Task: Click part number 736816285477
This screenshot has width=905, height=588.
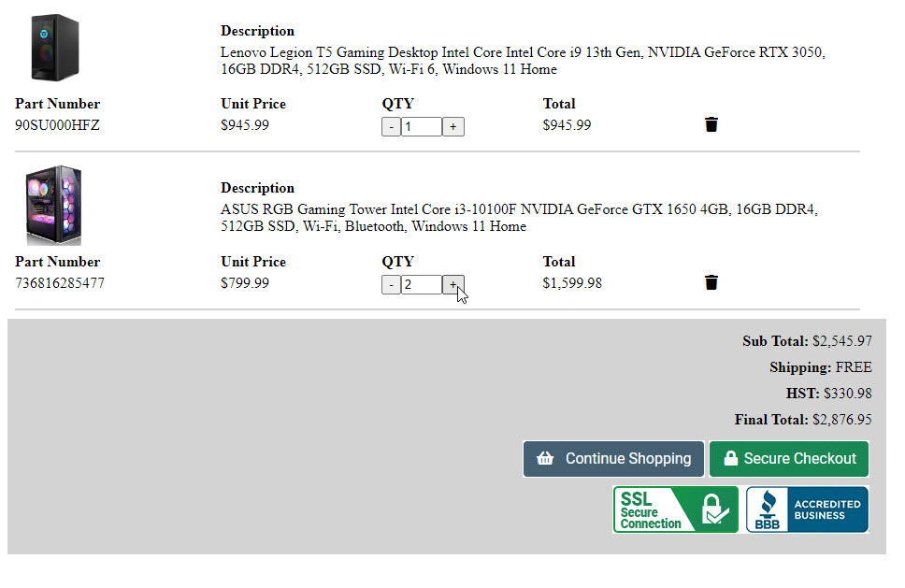Action: coord(60,282)
